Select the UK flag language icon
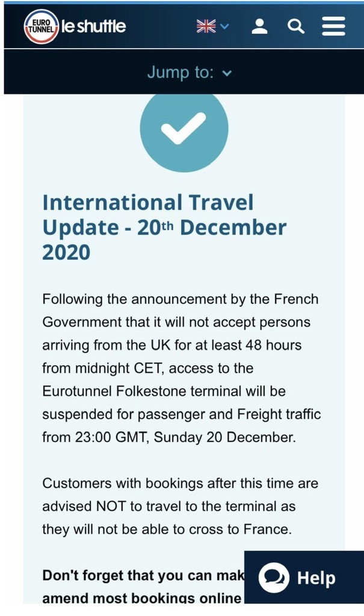 click(x=206, y=26)
